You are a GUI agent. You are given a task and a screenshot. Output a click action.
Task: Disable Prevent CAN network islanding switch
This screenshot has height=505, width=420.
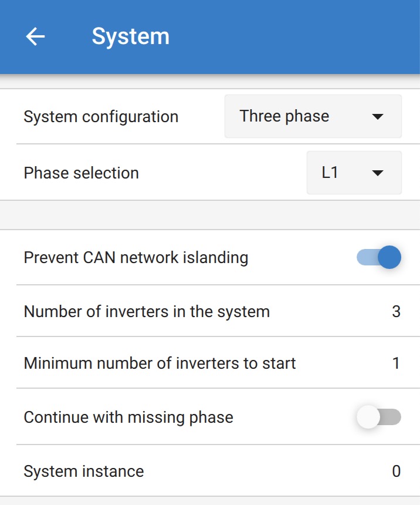point(379,257)
